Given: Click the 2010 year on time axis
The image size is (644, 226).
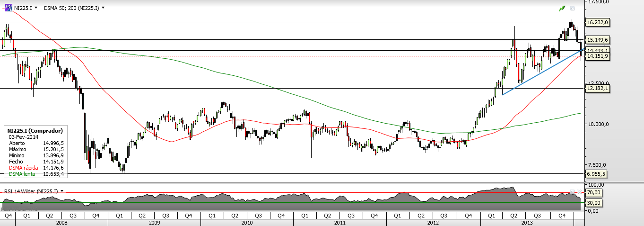Looking at the screenshot, I should coord(246,222).
